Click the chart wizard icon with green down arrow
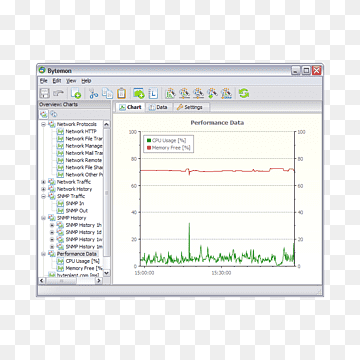The height and width of the screenshot is (360, 360). (x=212, y=93)
